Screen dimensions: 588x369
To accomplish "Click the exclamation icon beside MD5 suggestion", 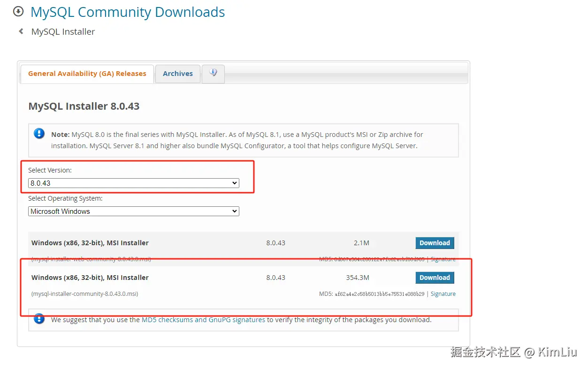I will tap(39, 319).
